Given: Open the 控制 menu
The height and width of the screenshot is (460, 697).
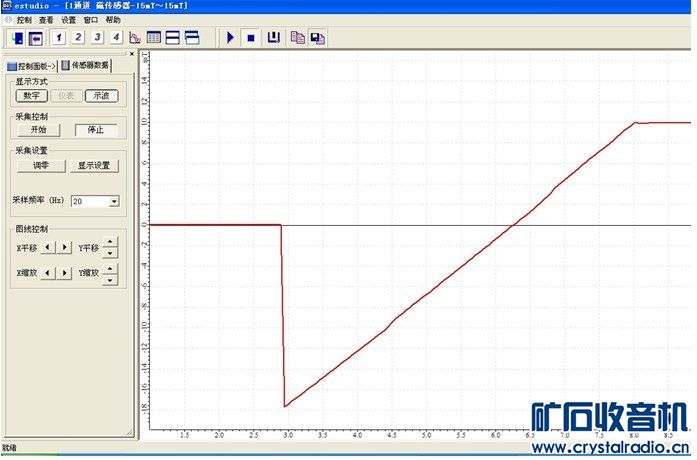Looking at the screenshot, I should (24, 20).
